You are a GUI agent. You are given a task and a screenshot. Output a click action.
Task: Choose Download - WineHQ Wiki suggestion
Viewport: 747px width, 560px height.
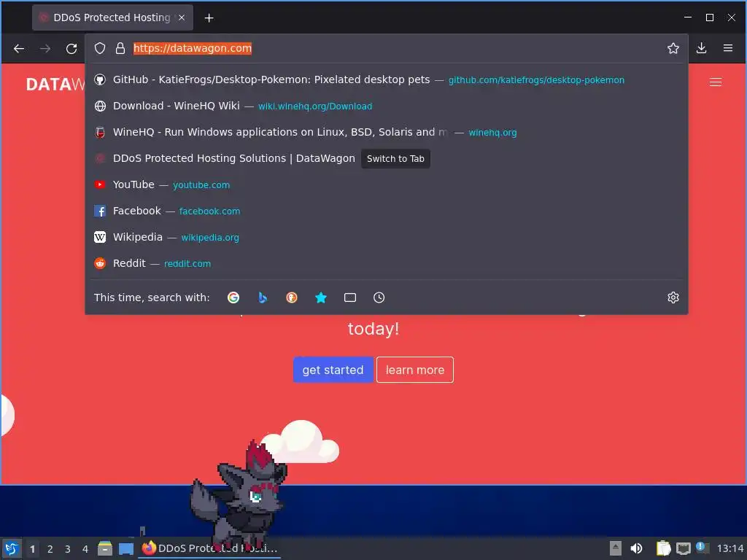point(386,106)
